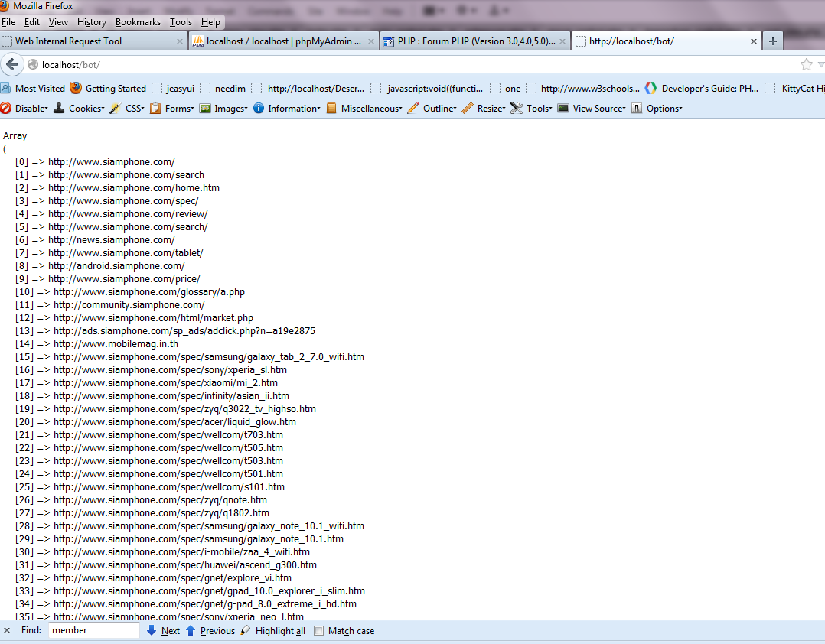This screenshot has height=644, width=825.
Task: Close the Web Internal Request Tool tab
Action: tap(179, 41)
